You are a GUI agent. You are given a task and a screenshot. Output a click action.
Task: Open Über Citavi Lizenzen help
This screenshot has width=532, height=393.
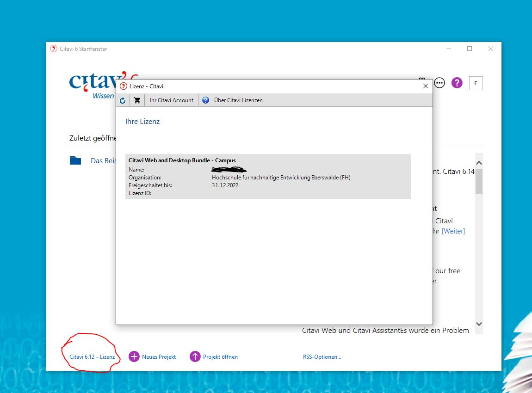point(232,100)
